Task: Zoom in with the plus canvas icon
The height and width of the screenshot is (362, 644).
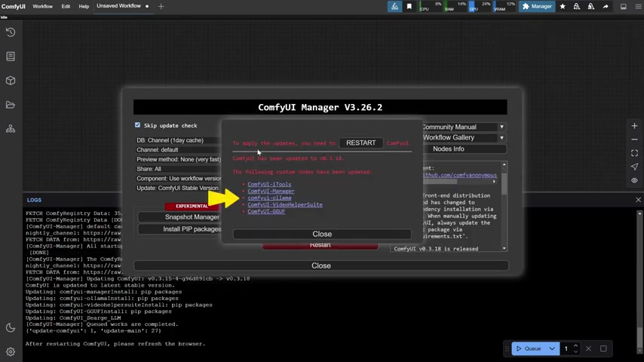Action: [634, 126]
